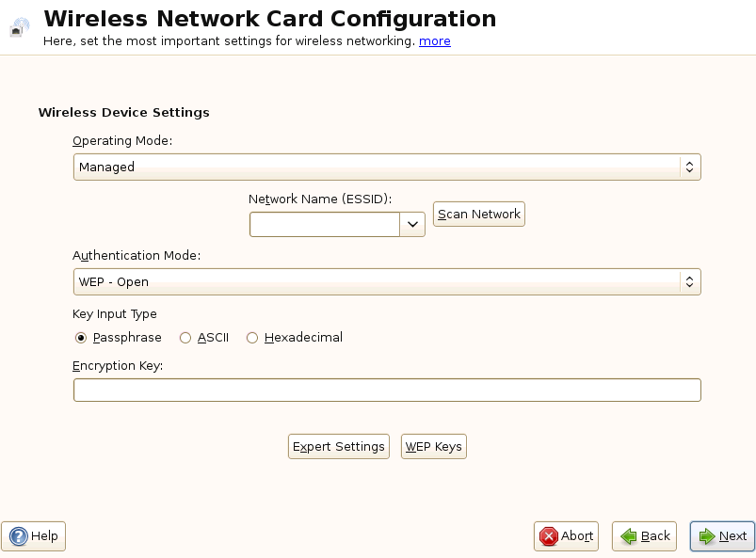Open the Operating Mode dropdown
Screen dimensions: 756x558
pyautogui.click(x=387, y=167)
